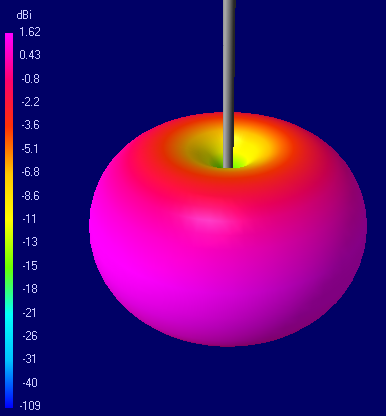Click the -5.1 legend label
Viewport: 386px width, 416px height.
pos(30,149)
